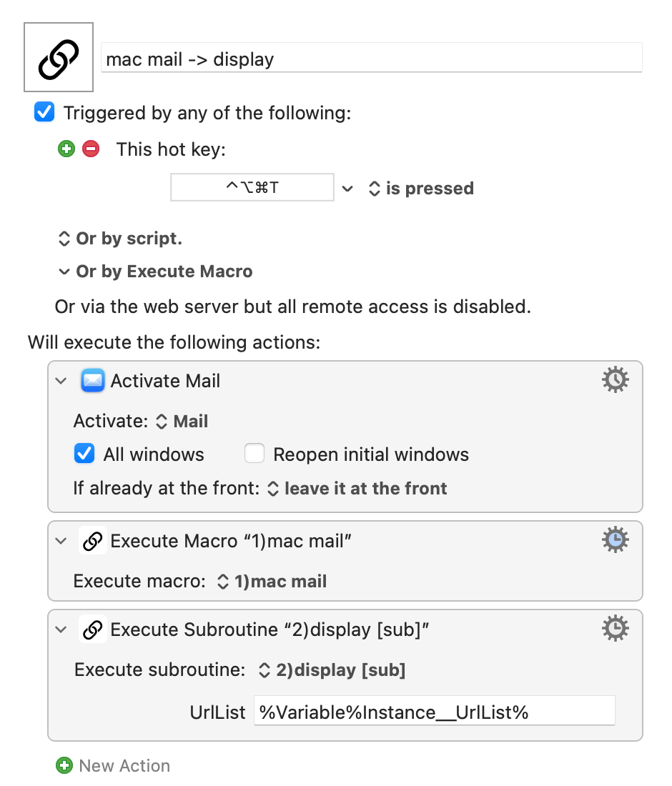Collapse the Activate Mail action
The image size is (672, 786).
[61, 381]
